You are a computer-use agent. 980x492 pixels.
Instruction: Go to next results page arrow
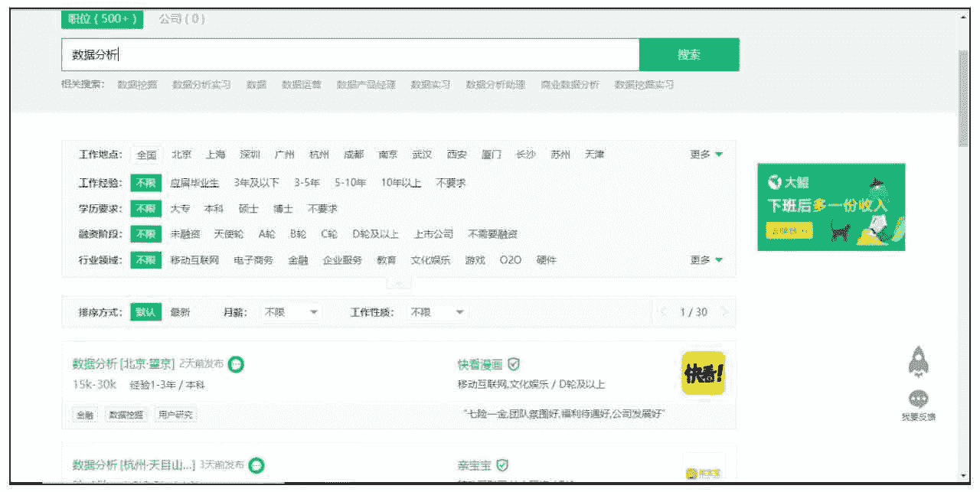coord(724,312)
